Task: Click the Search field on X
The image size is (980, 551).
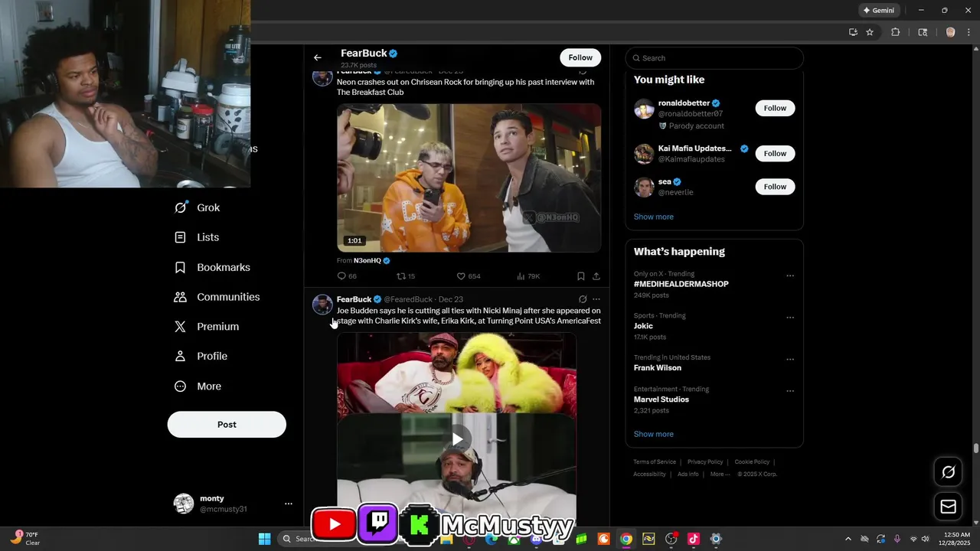Action: click(714, 58)
